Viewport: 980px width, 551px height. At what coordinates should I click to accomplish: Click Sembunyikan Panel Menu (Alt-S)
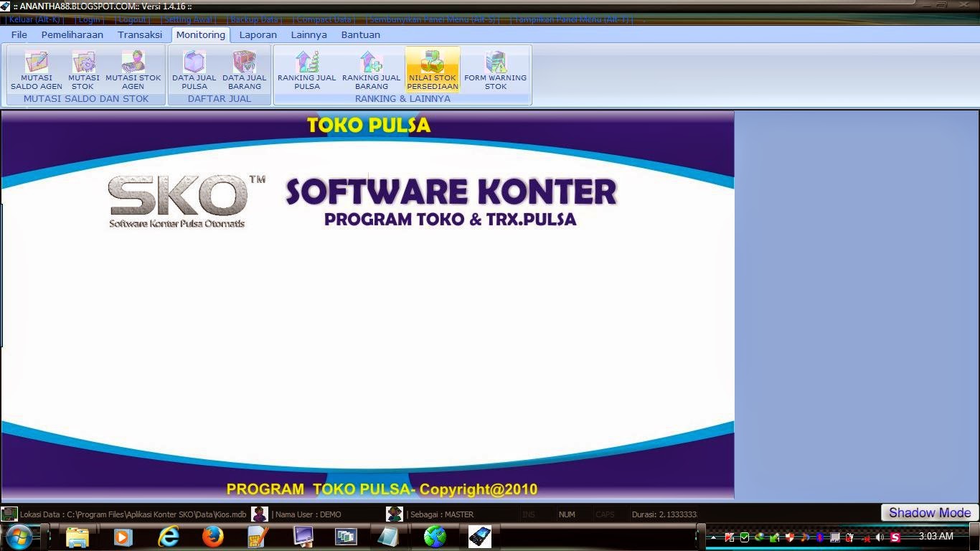[x=433, y=19]
